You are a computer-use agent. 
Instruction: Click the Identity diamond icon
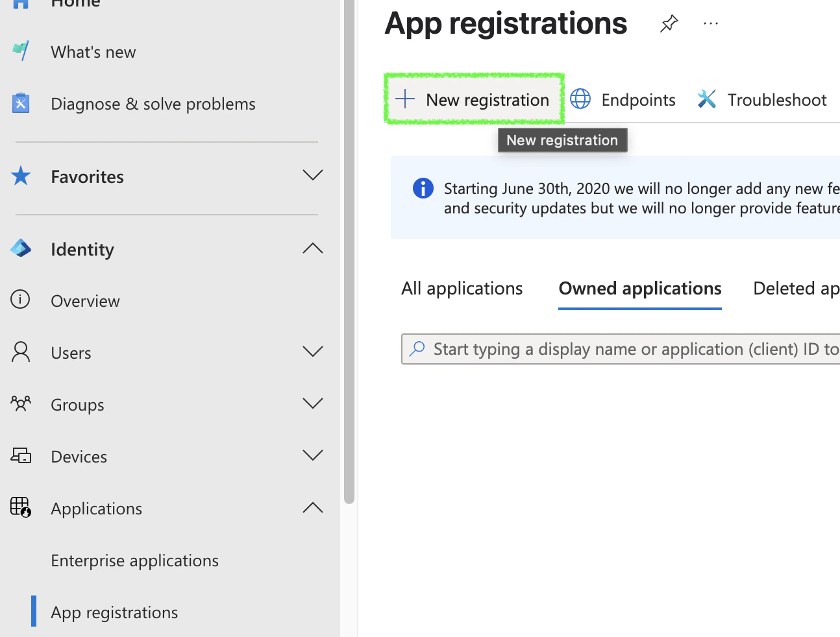click(20, 248)
